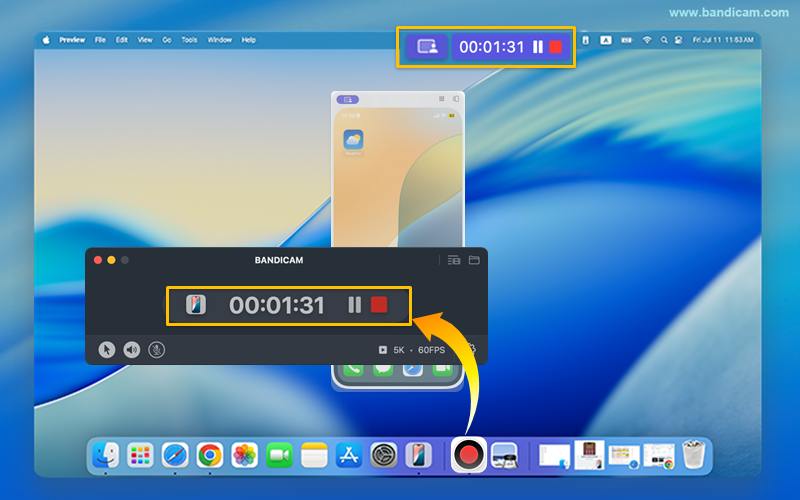Click the Bandicam 00:01:31 timer

coord(277,305)
